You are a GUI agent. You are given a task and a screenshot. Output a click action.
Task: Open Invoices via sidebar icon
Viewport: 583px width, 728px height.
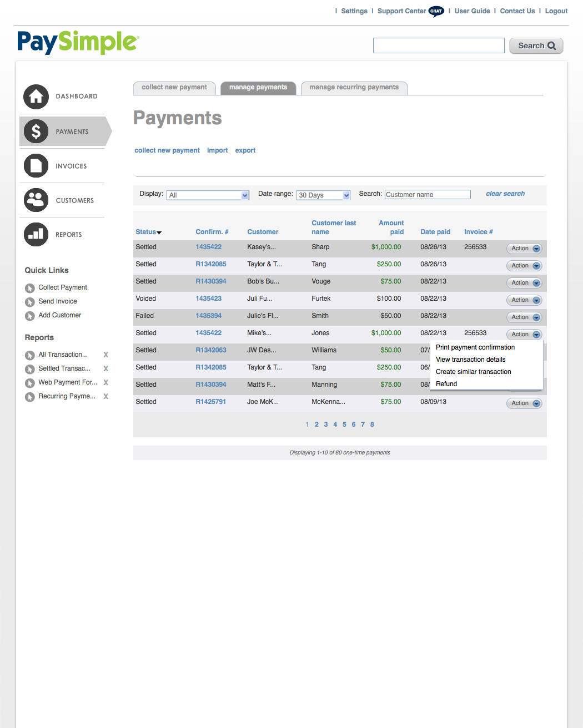point(36,165)
